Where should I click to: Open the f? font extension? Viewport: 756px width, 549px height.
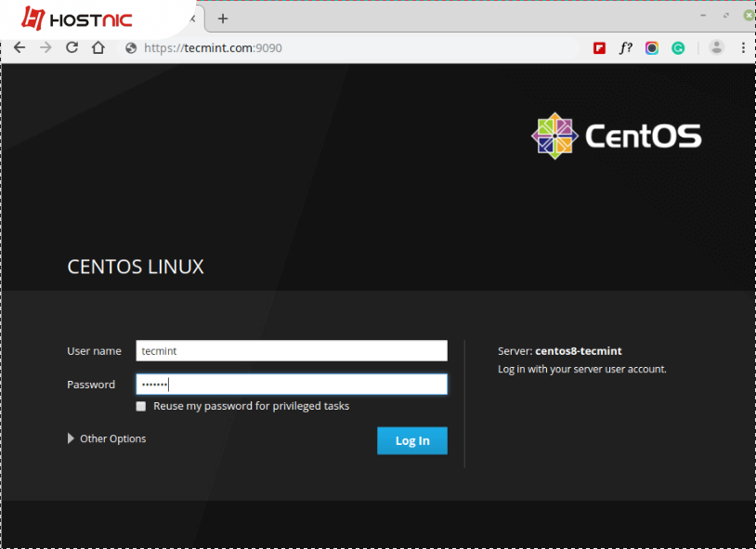click(626, 48)
